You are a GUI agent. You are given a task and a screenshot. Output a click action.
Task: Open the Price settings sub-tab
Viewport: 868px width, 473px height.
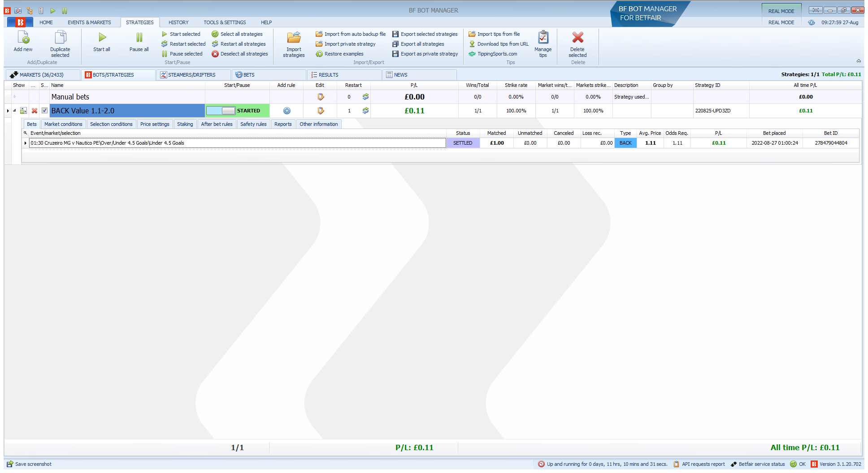tap(155, 124)
